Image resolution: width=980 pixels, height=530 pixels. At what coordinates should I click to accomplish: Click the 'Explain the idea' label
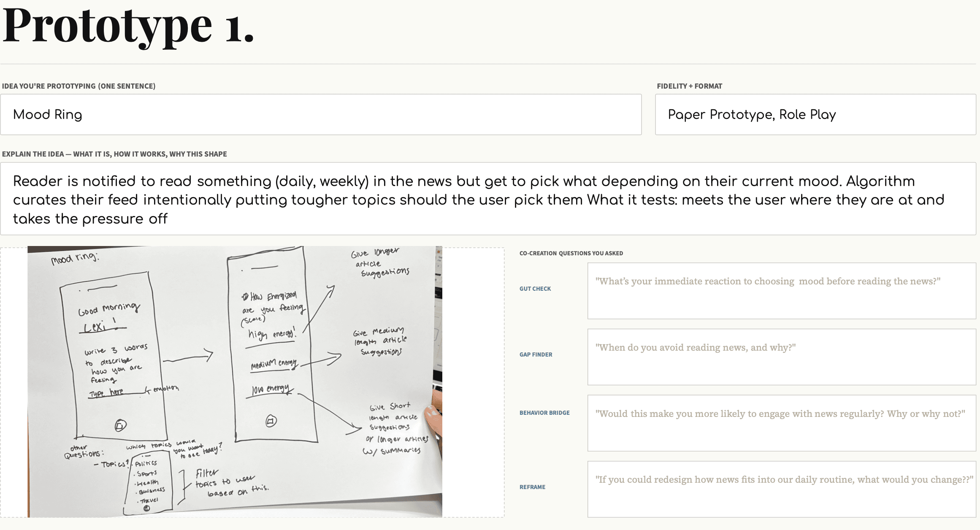coord(114,154)
